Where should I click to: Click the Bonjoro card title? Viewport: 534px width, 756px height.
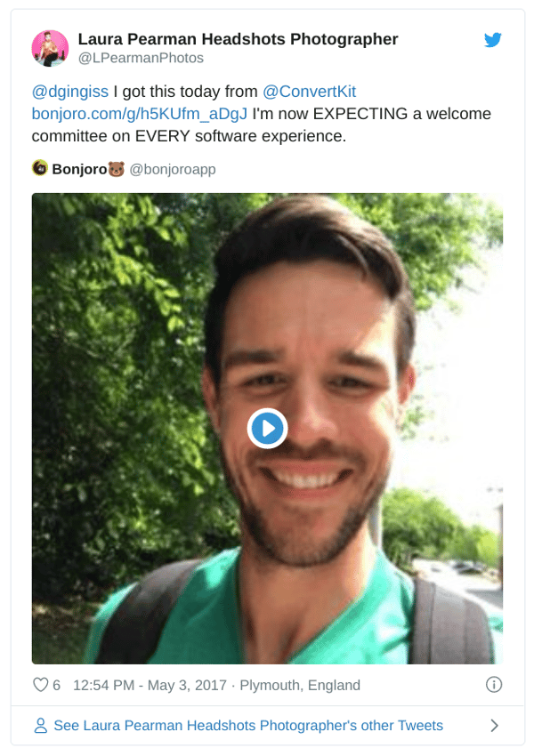click(79, 169)
